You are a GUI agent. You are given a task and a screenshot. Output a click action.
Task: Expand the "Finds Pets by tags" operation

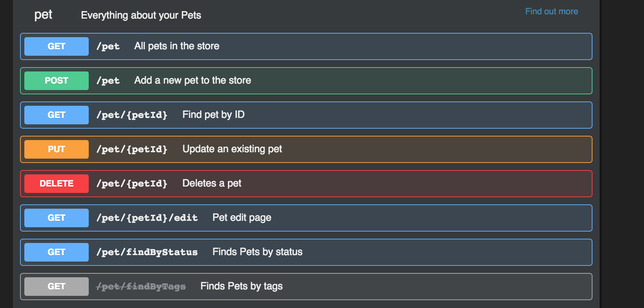241,286
